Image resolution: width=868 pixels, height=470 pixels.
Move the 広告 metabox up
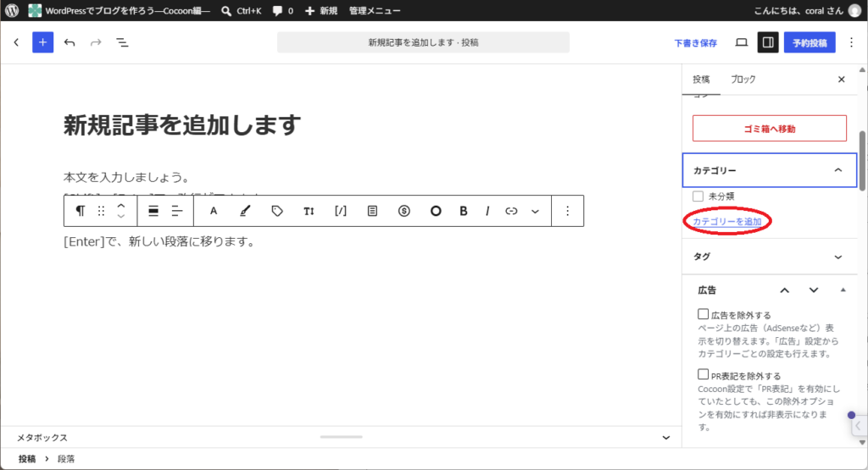coord(784,290)
